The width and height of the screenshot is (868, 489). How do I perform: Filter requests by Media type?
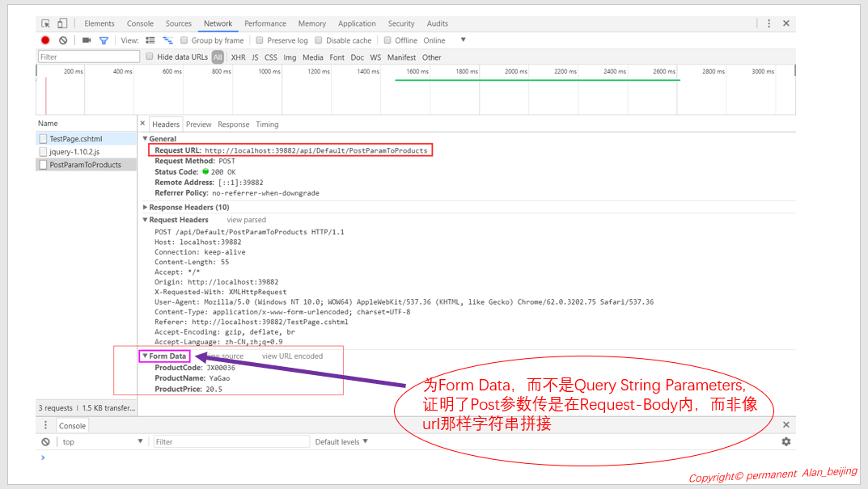[x=313, y=57]
